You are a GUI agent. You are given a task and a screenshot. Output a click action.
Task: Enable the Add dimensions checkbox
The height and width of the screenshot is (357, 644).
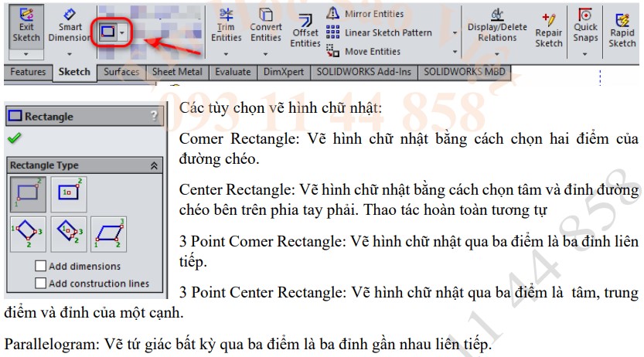coord(40,266)
